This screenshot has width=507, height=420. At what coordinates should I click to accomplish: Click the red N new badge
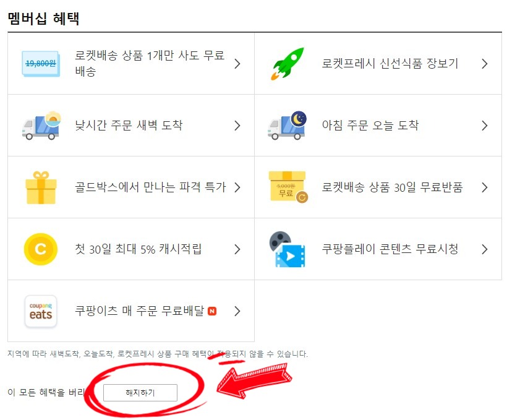212,311
